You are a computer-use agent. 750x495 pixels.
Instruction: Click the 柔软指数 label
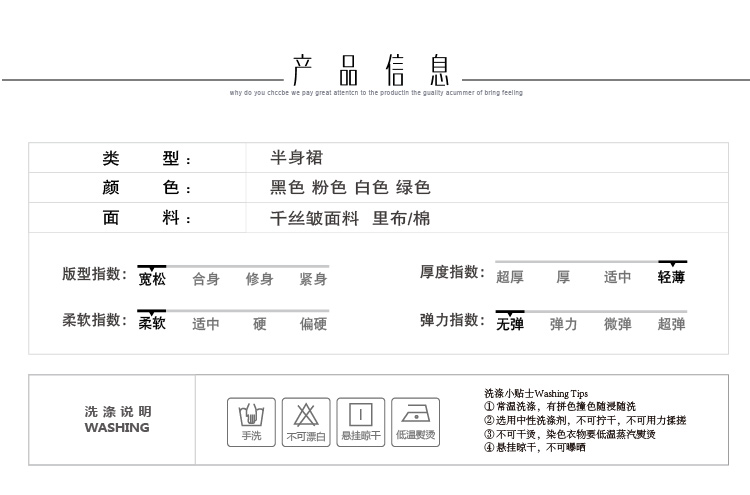[95, 319]
